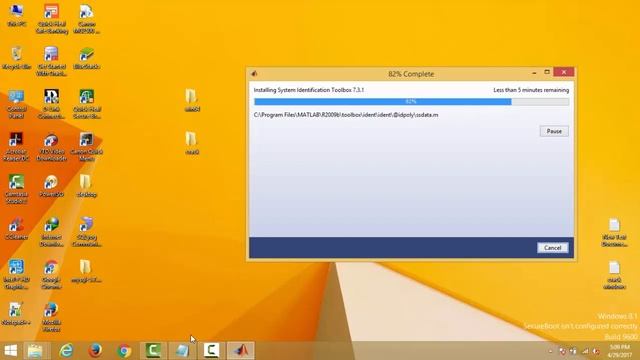Screen dimensions: 640x360
Task: Select the This PC desktop icon
Action: 16,16
